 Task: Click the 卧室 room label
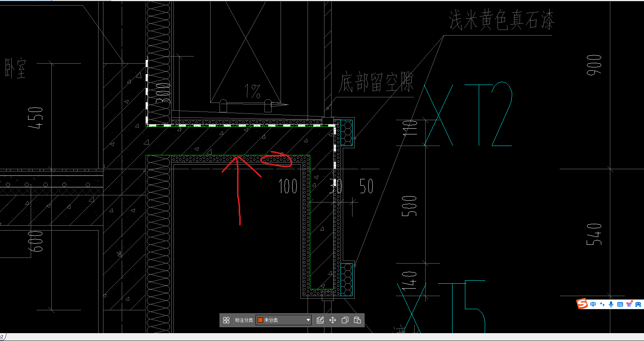click(15, 68)
